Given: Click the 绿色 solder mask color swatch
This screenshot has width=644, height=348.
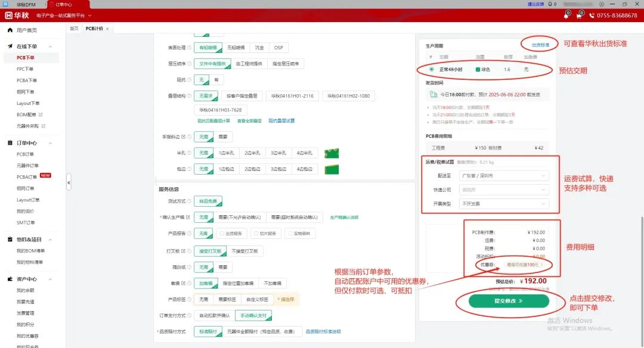Looking at the screenshot, I should point(478,69).
